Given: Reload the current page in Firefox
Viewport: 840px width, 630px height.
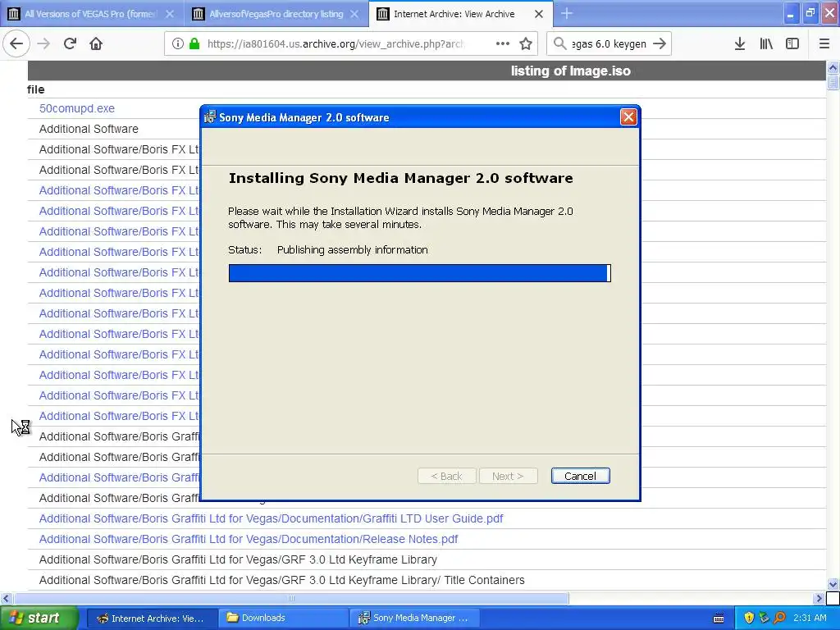Looking at the screenshot, I should [x=70, y=44].
